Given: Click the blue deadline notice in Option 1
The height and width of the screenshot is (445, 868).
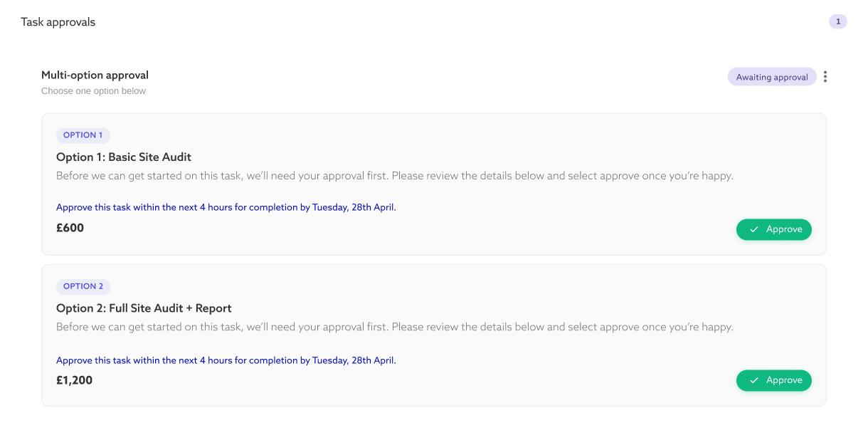Looking at the screenshot, I should point(226,208).
